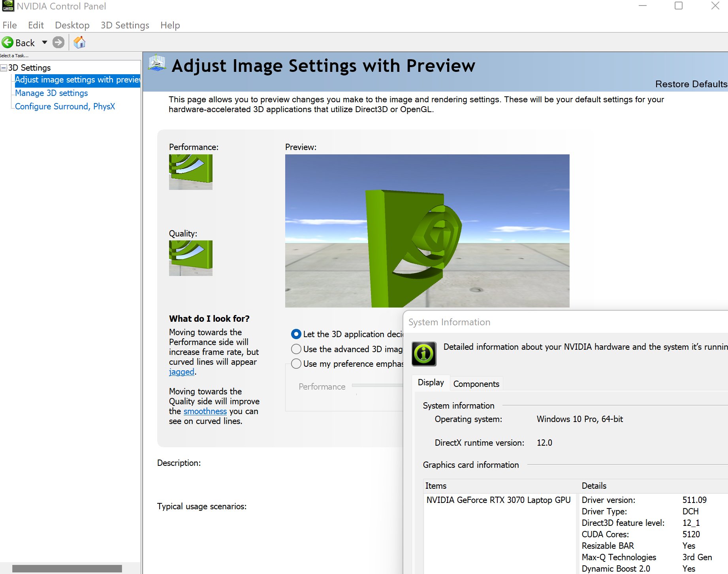Open the Edit menu
Image resolution: width=728 pixels, height=574 pixels.
pos(36,25)
